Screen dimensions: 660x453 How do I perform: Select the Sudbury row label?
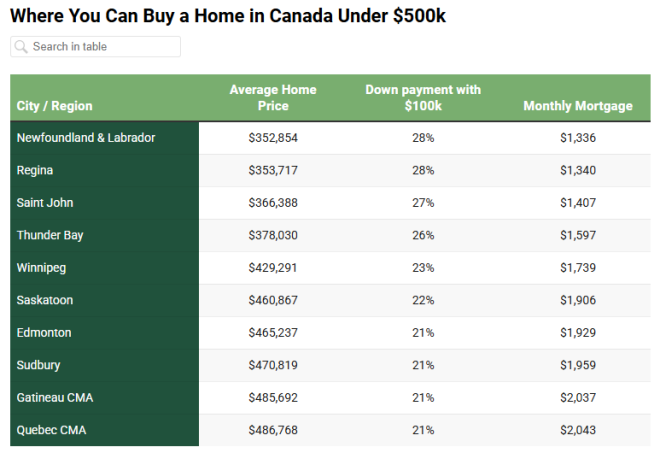[39, 365]
